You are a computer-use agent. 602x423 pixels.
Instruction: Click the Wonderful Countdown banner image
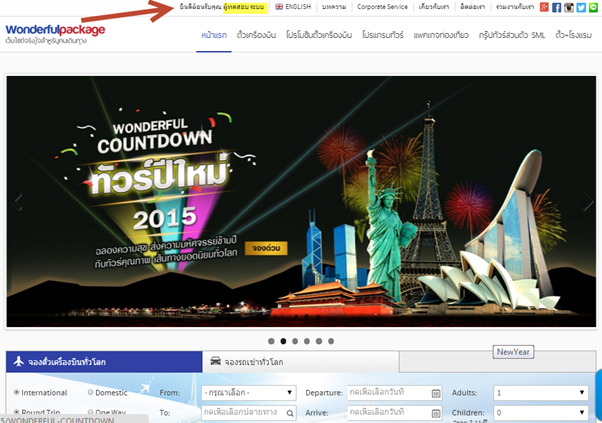[301, 202]
